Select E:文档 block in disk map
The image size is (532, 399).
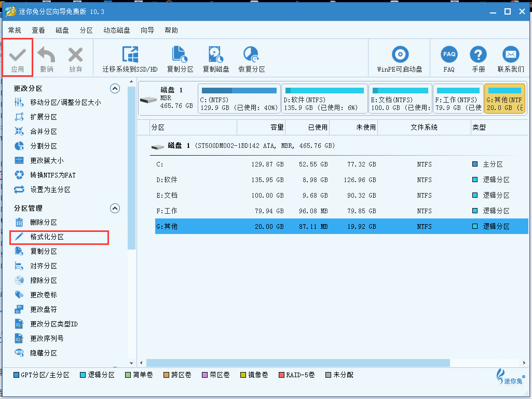tap(400, 99)
